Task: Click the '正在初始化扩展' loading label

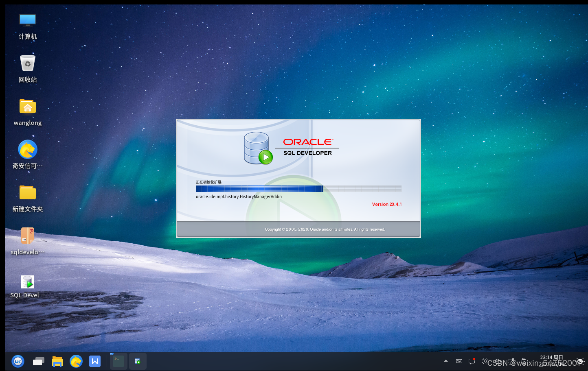Action: [208, 182]
